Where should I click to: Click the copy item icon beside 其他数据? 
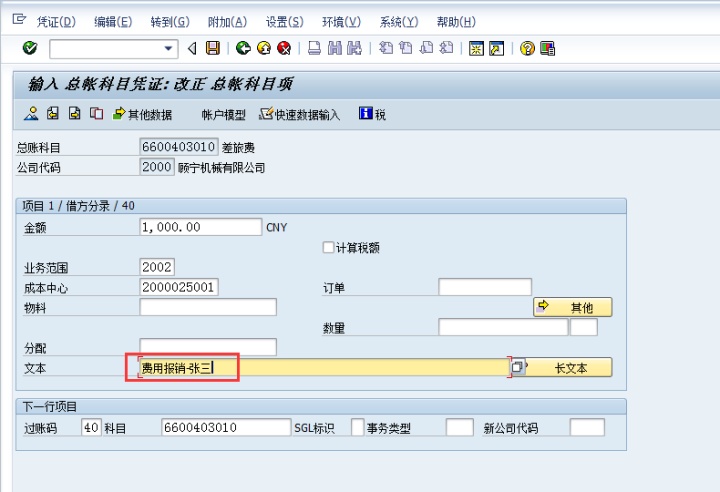click(96, 113)
